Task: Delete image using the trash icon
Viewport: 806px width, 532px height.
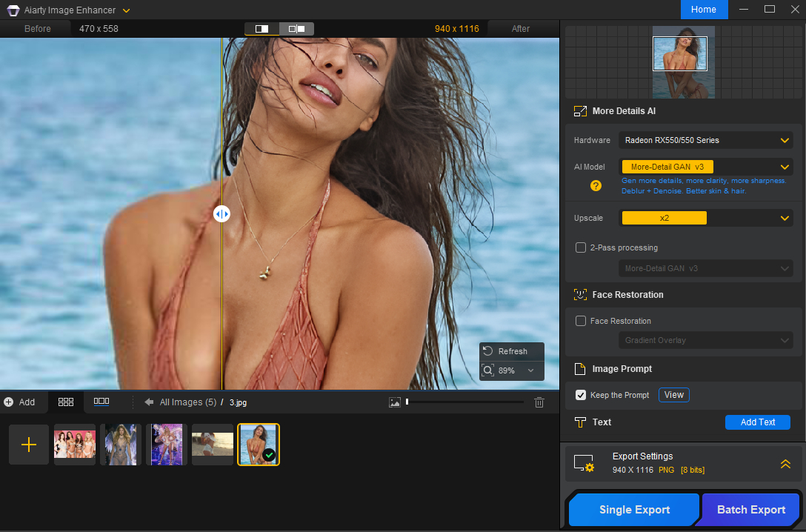Action: coord(539,402)
